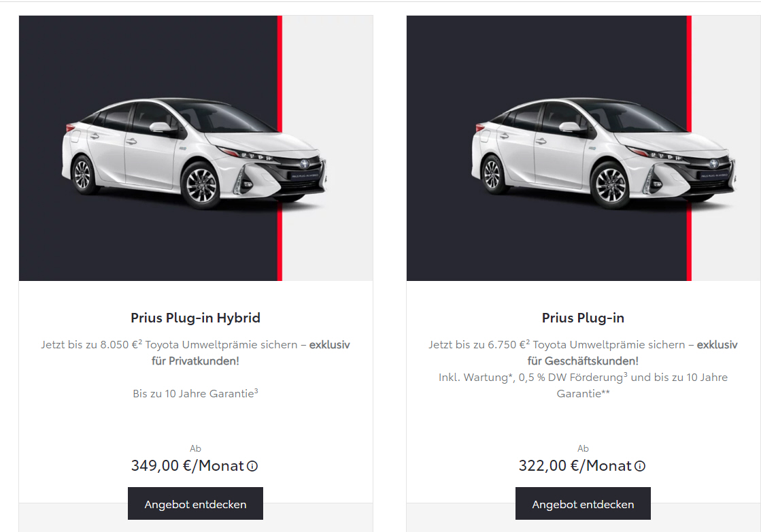
Task: Click the 349,00 €/Monat price text
Action: [x=187, y=466]
